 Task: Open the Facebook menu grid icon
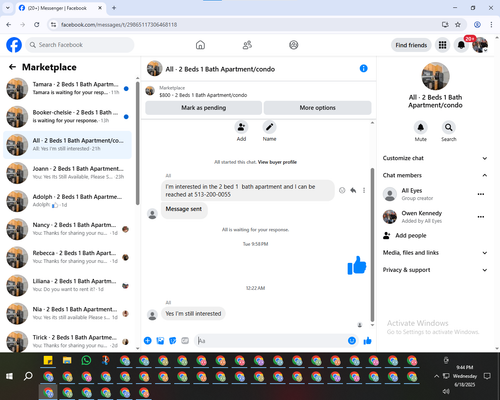click(x=442, y=45)
